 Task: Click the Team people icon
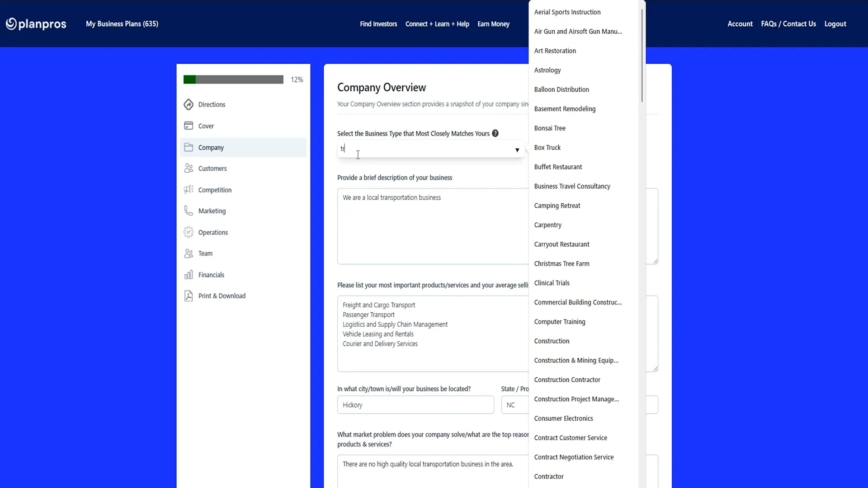[189, 253]
